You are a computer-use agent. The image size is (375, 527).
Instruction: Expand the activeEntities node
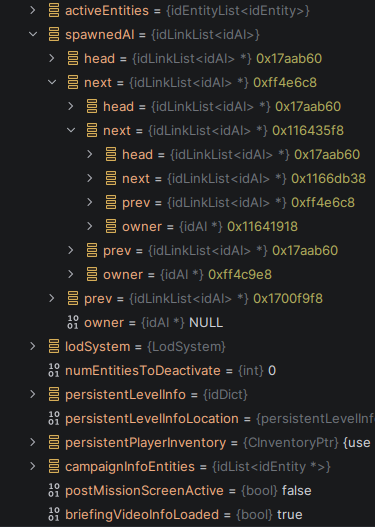point(33,10)
